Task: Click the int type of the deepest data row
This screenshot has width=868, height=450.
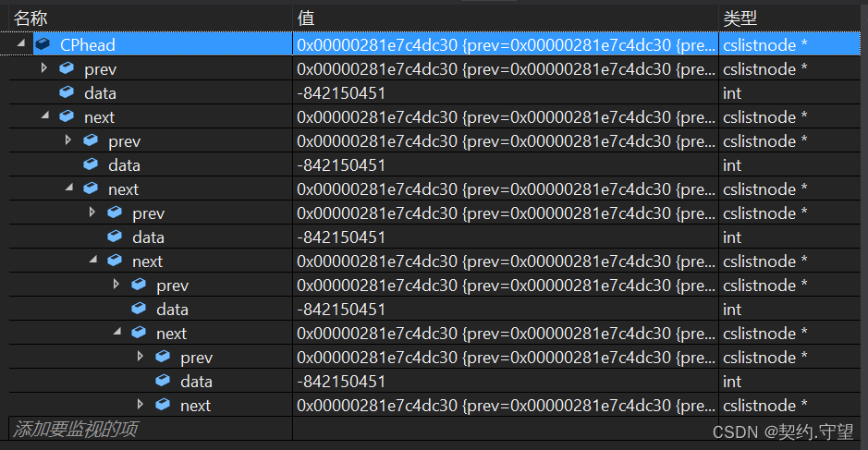Action: point(732,382)
